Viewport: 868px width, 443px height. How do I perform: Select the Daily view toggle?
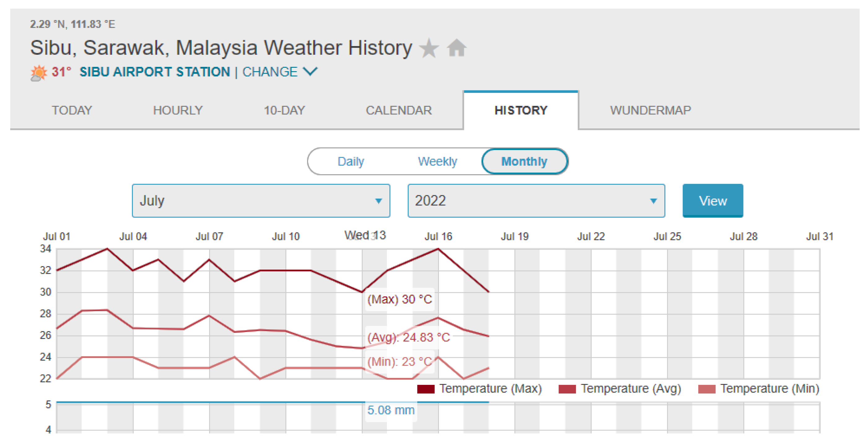click(x=350, y=161)
